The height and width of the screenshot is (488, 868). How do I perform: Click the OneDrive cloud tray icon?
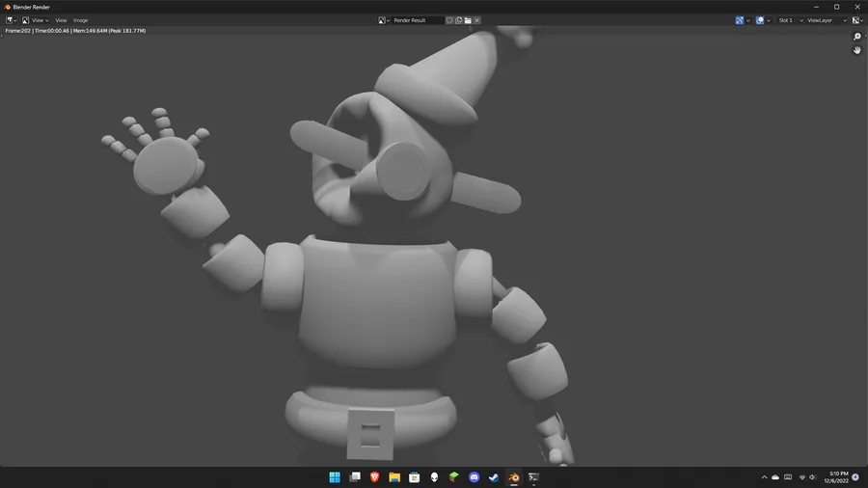(x=775, y=477)
